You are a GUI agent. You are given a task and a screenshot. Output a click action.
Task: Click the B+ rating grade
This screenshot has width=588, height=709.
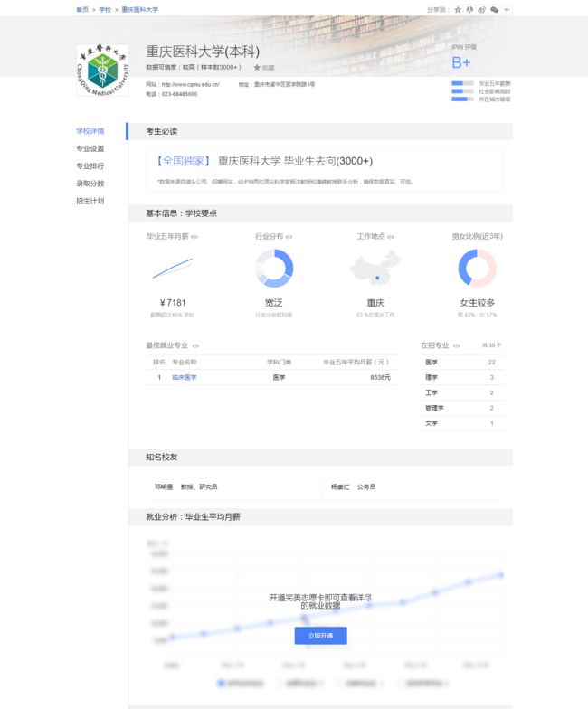click(x=461, y=62)
